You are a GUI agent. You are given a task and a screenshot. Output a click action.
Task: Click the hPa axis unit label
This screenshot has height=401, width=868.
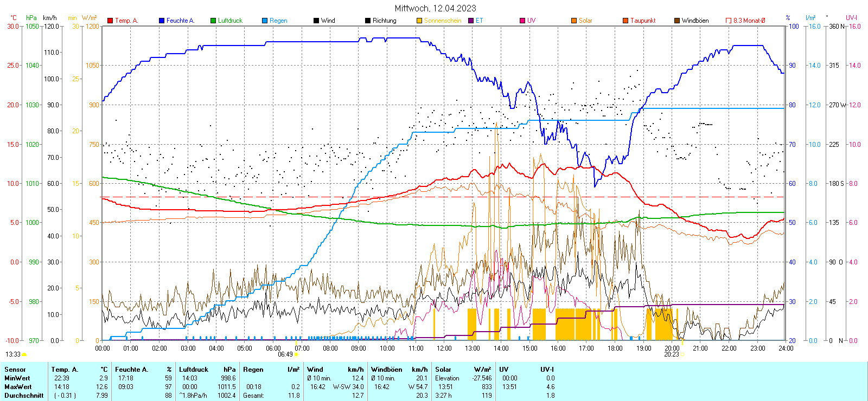[31, 18]
